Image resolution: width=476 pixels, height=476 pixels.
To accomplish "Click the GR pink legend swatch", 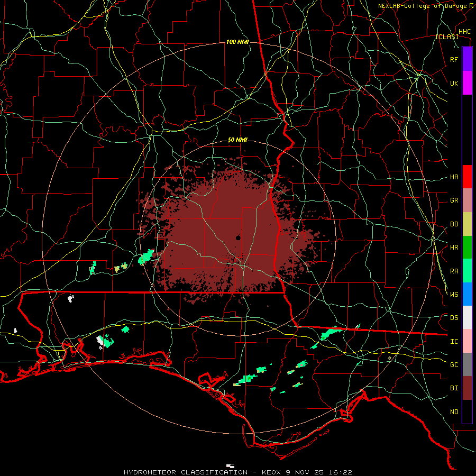I will coord(467,200).
